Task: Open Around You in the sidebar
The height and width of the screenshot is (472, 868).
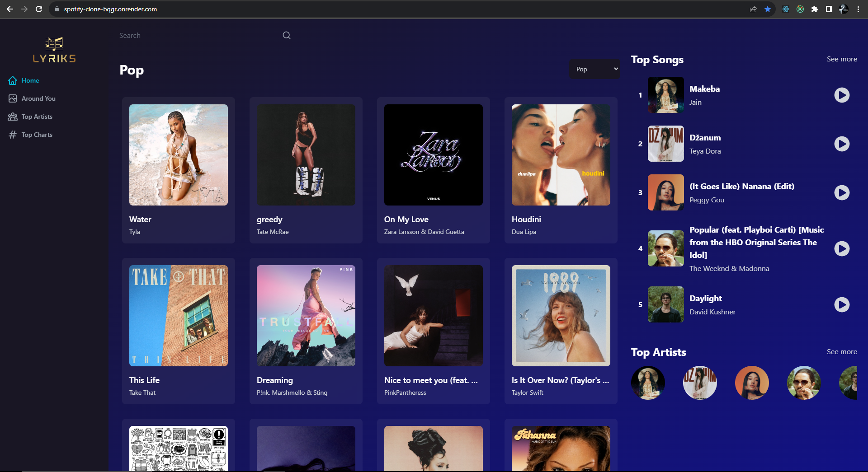Action: pyautogui.click(x=38, y=98)
